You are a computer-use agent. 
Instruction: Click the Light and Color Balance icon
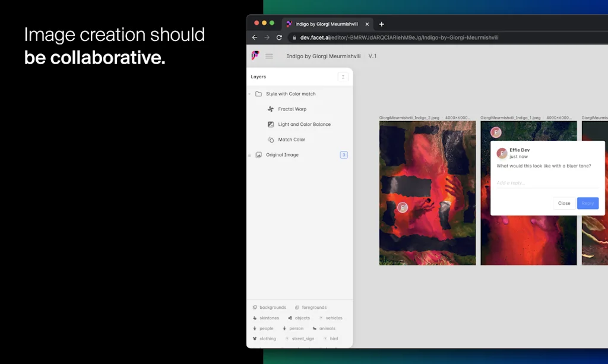(x=270, y=124)
